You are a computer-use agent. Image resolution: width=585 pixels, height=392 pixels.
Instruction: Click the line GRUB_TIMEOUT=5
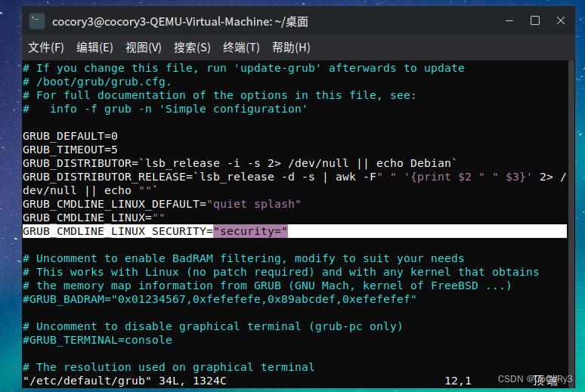pyautogui.click(x=70, y=150)
